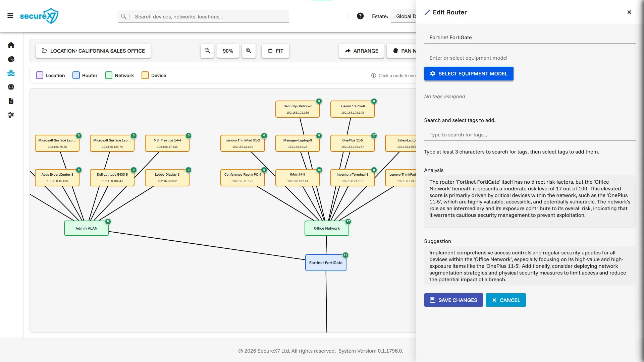
Task: Click the zoom in magnifier icon
Action: (x=249, y=51)
